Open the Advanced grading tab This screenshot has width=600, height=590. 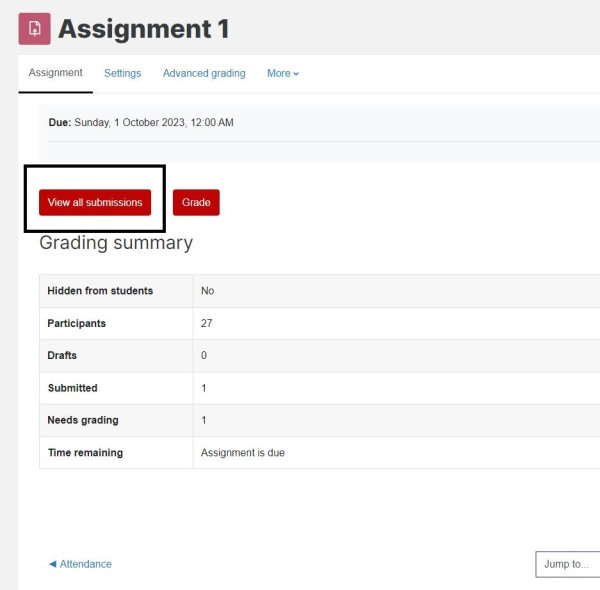click(x=204, y=73)
